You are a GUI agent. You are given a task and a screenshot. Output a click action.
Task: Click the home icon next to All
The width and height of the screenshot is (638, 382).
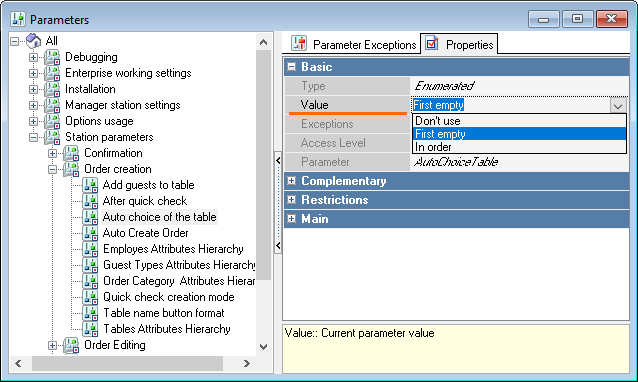[x=33, y=41]
